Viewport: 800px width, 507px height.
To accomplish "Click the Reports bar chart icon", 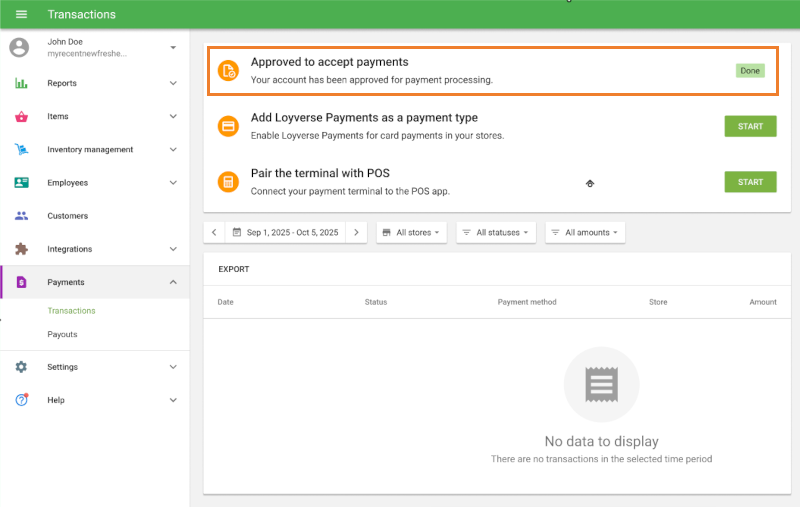I will (x=21, y=83).
